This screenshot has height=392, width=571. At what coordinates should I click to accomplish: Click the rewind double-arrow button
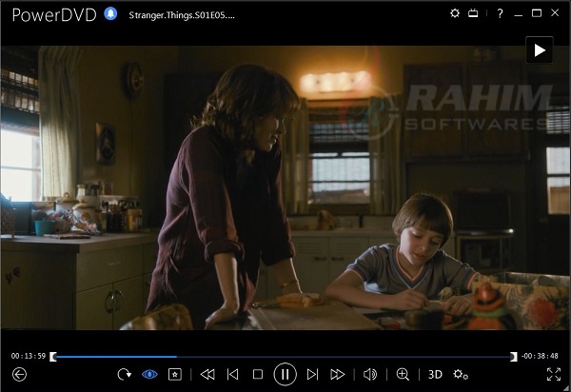207,375
